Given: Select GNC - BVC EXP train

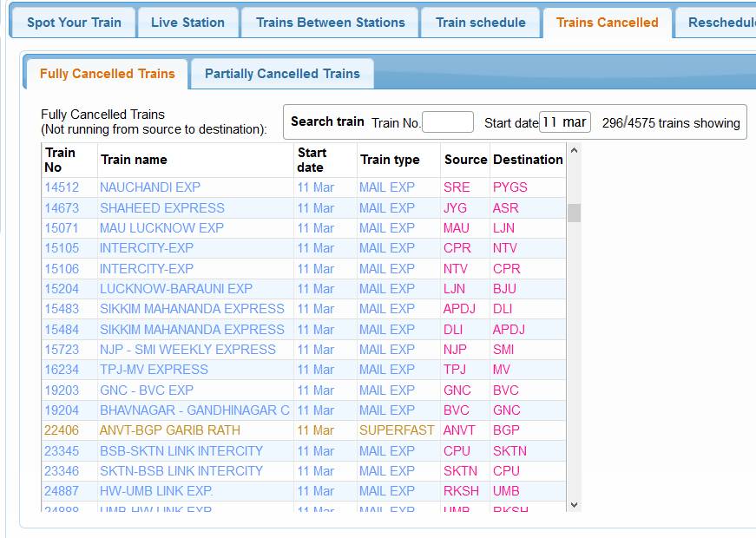Looking at the screenshot, I should 147,390.
